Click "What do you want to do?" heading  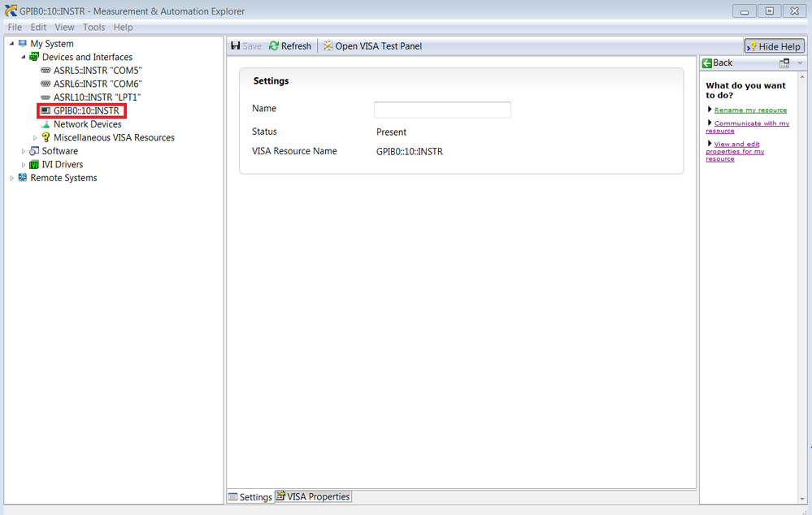point(745,90)
